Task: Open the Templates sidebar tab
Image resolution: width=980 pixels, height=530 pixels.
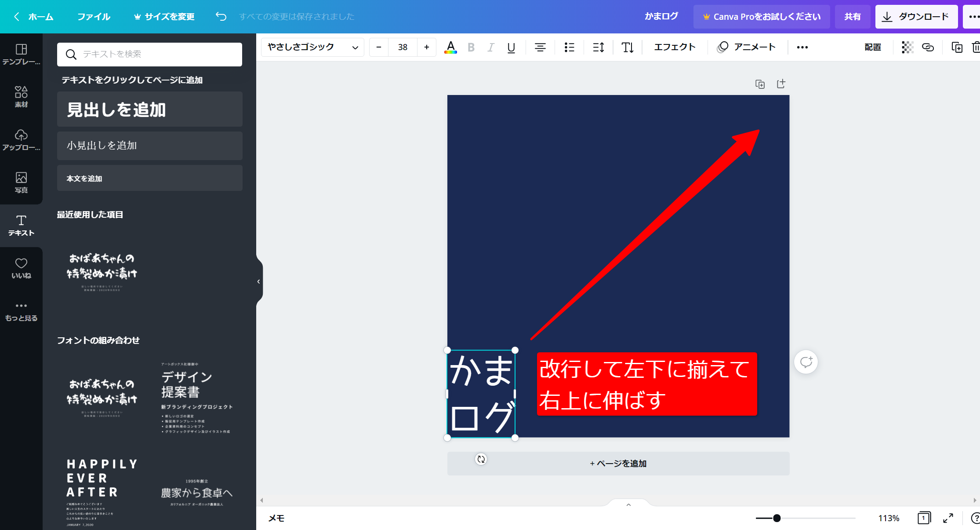Action: [x=21, y=55]
